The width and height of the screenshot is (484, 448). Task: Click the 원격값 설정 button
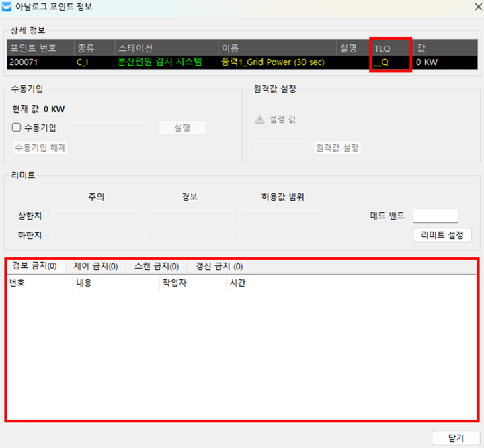click(x=337, y=148)
